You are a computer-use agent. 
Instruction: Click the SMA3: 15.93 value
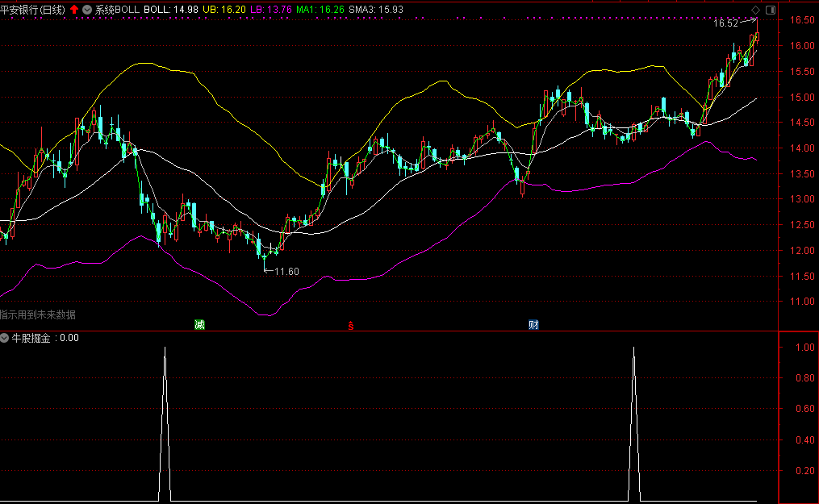coord(376,10)
